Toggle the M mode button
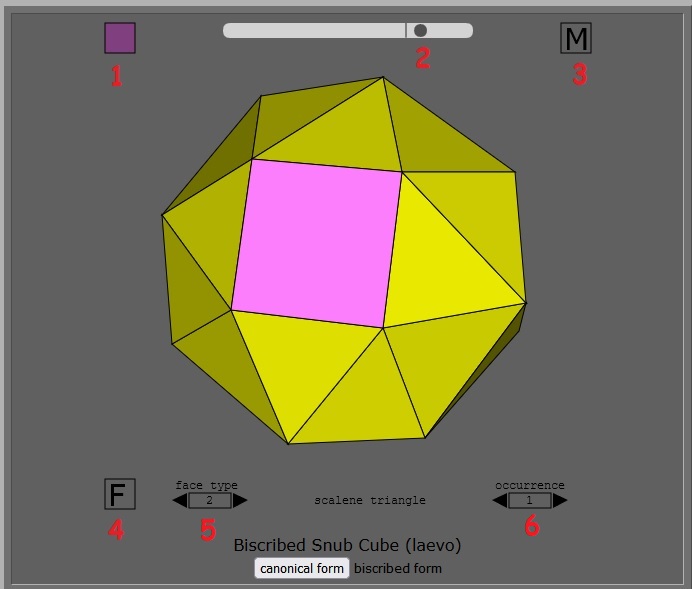Image resolution: width=693 pixels, height=589 pixels. pyautogui.click(x=576, y=38)
